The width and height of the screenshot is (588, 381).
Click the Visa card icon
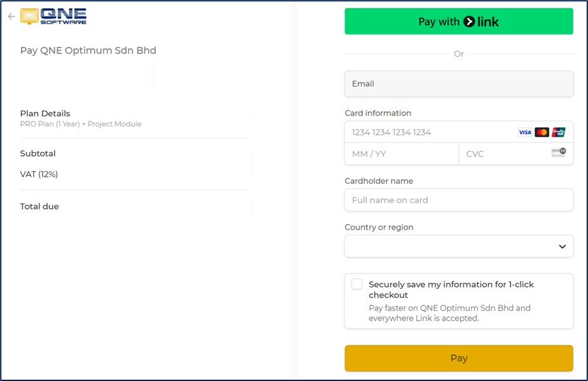[x=524, y=132]
